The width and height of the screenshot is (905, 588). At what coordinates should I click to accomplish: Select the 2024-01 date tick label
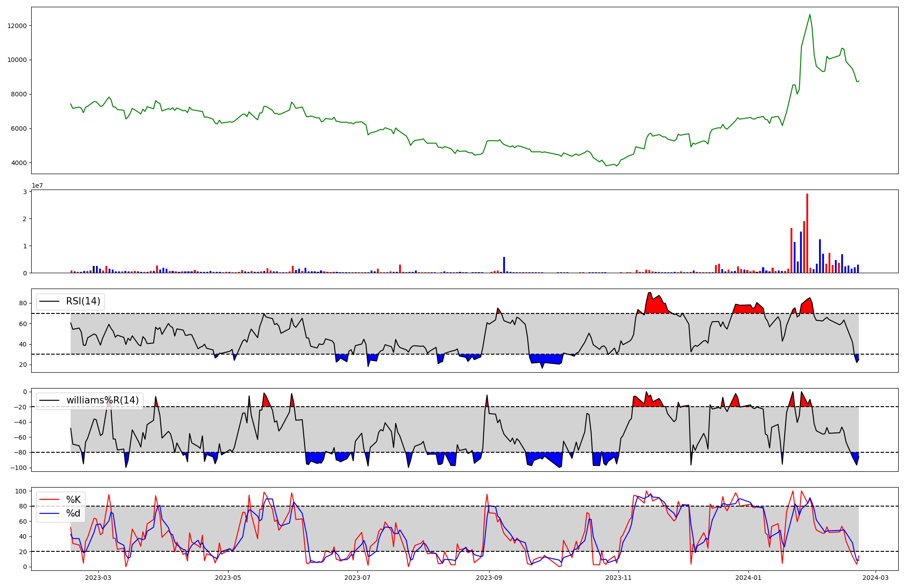(748, 578)
